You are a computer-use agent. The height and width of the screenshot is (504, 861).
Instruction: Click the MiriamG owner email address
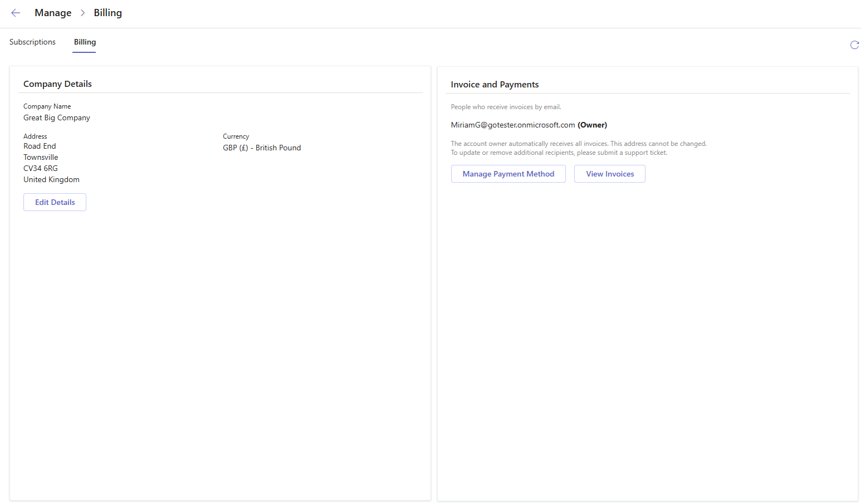coord(512,125)
